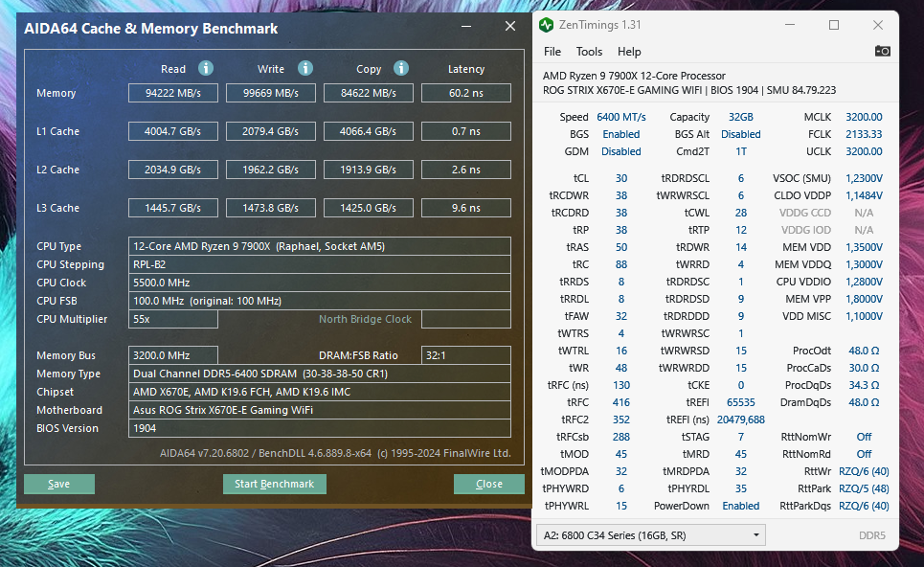Open the Tools menu in ZenTimings
Viewport: 924px width, 567px height.
[x=589, y=52]
